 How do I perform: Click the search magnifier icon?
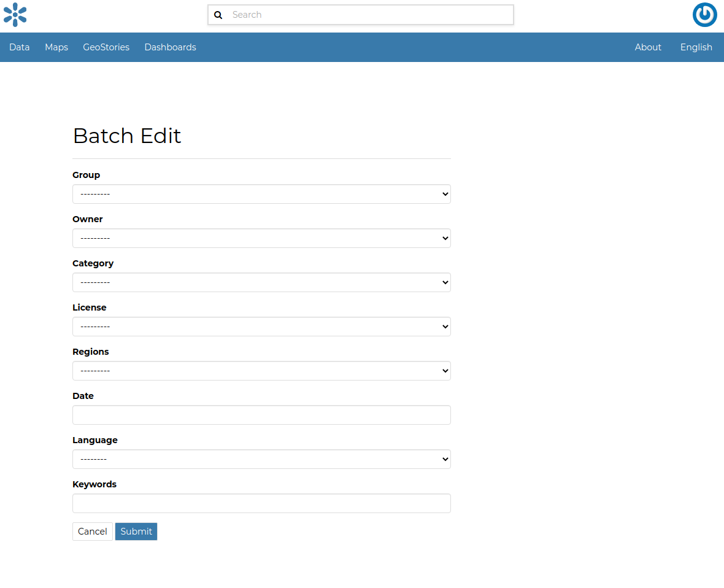(x=218, y=15)
